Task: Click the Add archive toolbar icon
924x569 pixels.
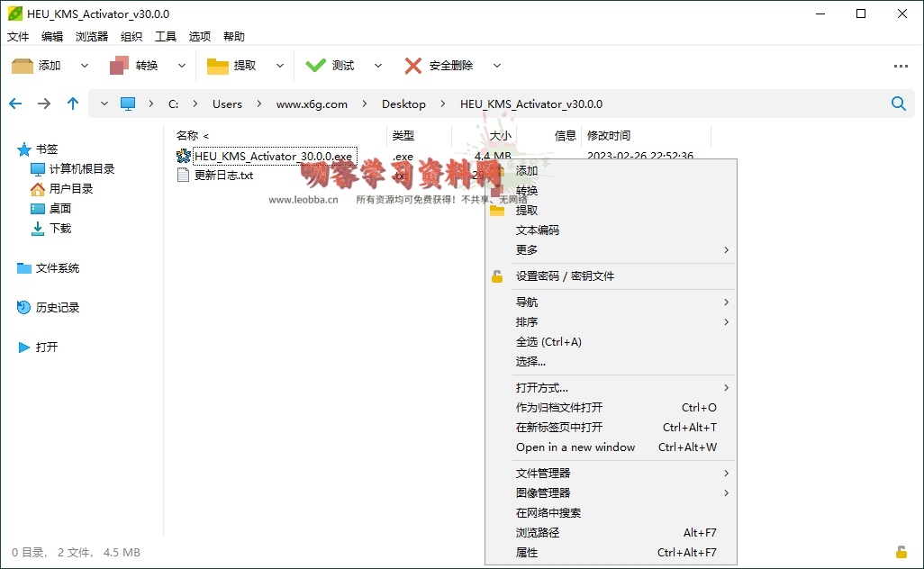Action: 23,66
